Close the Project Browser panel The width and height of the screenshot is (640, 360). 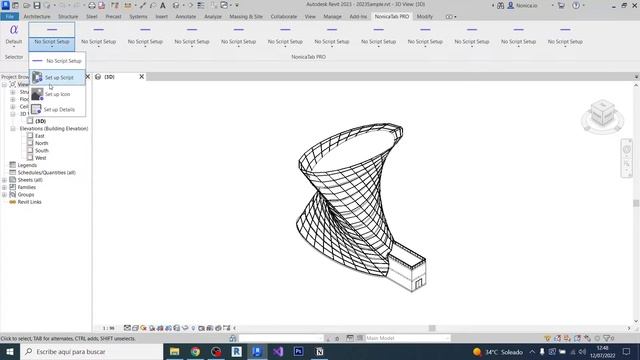click(x=87, y=76)
